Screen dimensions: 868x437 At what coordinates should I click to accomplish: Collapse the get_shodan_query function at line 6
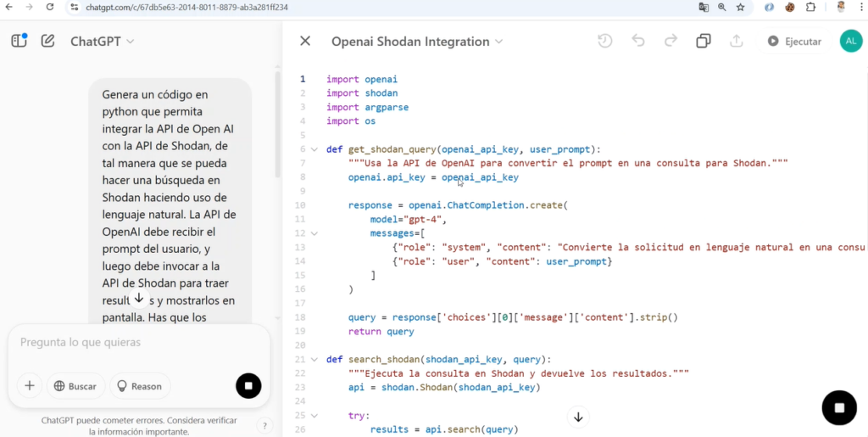314,149
